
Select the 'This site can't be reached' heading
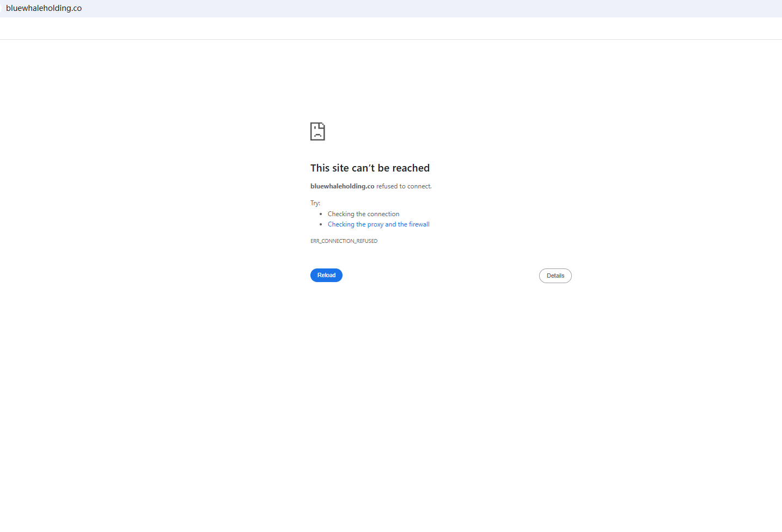(x=370, y=168)
